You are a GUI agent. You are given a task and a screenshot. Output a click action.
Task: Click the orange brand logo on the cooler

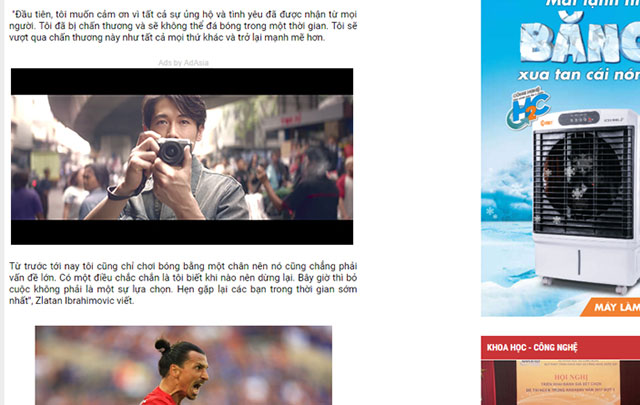click(x=546, y=123)
